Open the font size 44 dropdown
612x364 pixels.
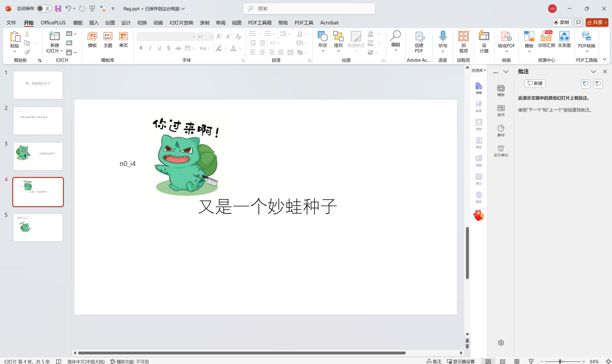[212, 37]
